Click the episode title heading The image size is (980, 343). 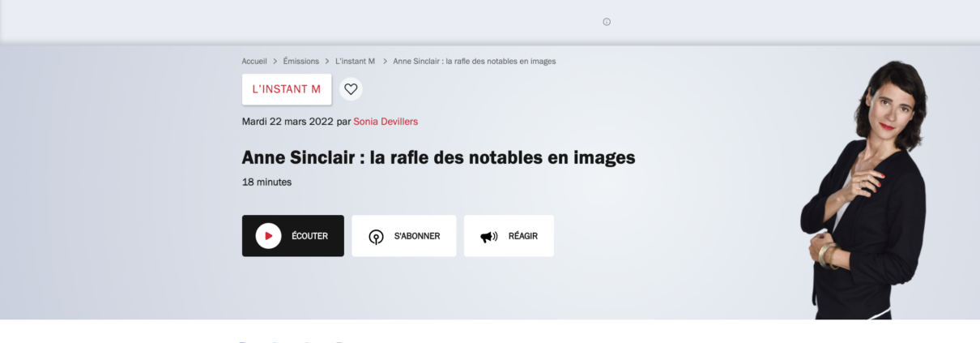(x=438, y=158)
